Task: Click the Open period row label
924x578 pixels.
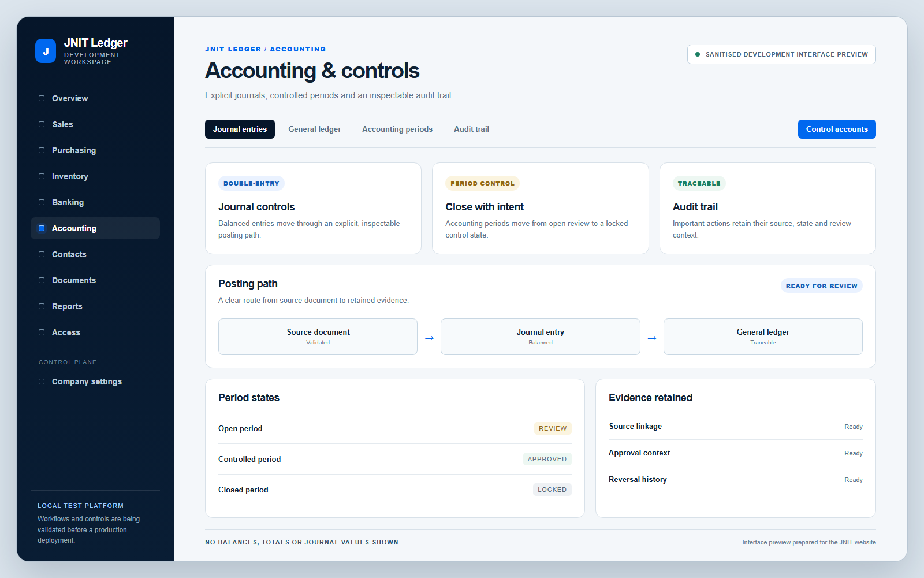Action: coord(240,428)
